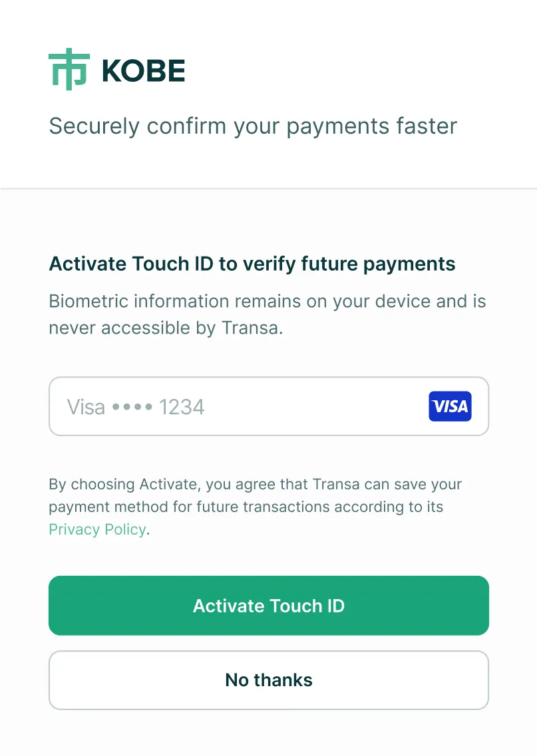Click the green Kobe logo icon

[x=69, y=70]
